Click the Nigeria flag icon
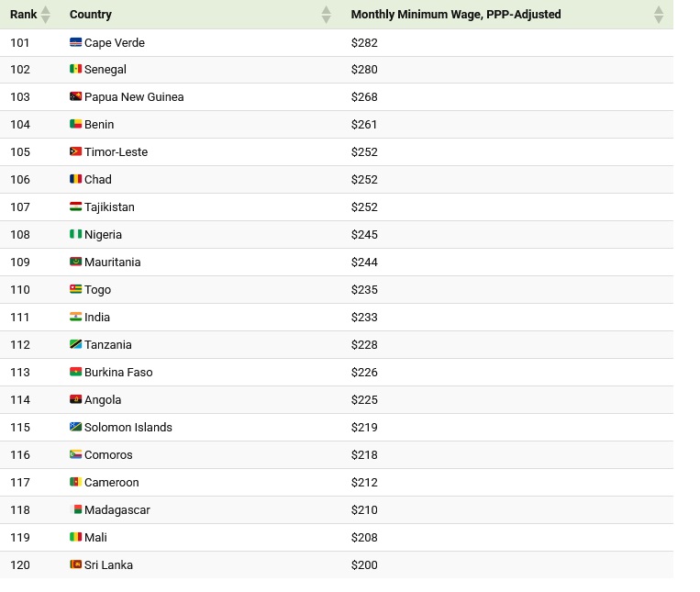The image size is (700, 592). [x=75, y=234]
